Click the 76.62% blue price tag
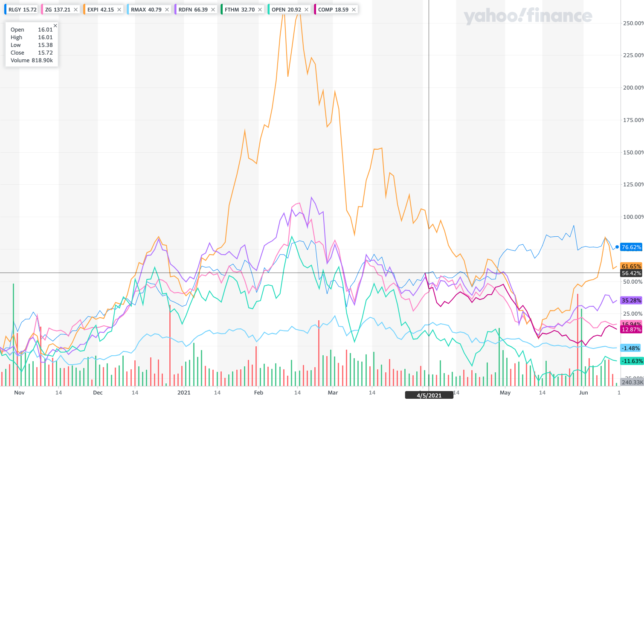The height and width of the screenshot is (644, 644). pyautogui.click(x=631, y=247)
